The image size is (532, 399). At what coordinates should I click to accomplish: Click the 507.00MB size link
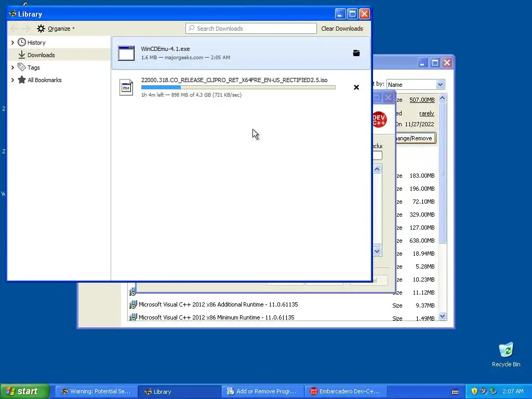pos(422,100)
